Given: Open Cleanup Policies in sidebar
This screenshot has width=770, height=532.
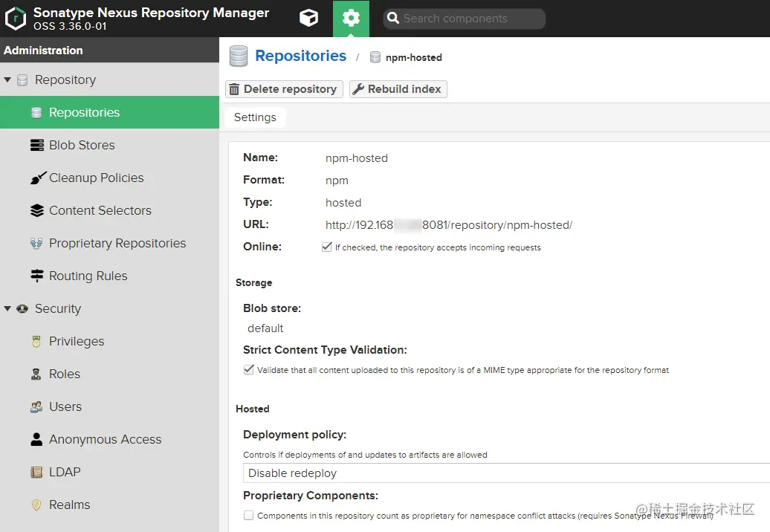Looking at the screenshot, I should point(109,178).
